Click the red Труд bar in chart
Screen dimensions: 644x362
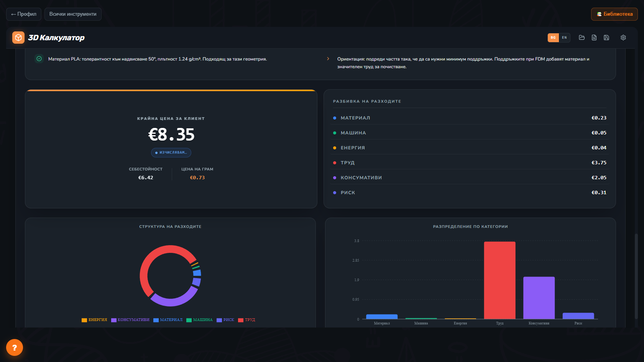click(x=500, y=280)
